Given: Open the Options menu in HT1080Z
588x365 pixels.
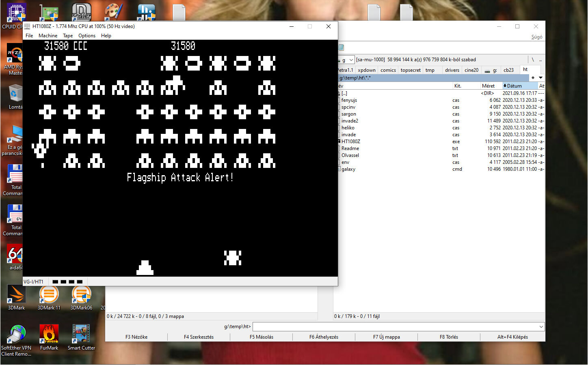Looking at the screenshot, I should (87, 36).
